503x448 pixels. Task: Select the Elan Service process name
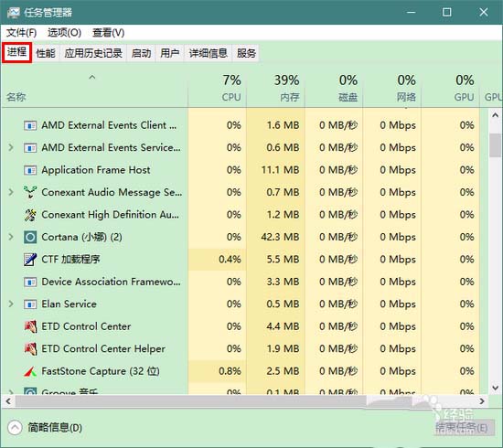tap(69, 304)
